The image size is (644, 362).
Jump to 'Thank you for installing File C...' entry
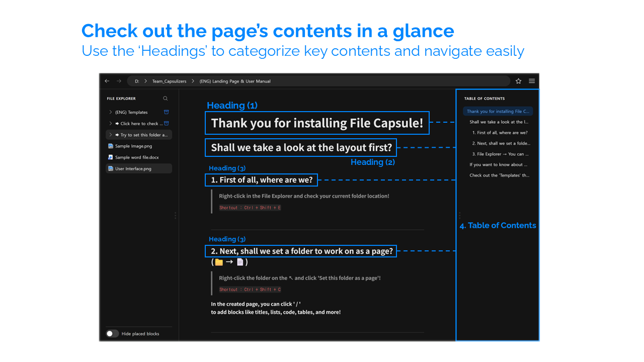click(498, 112)
